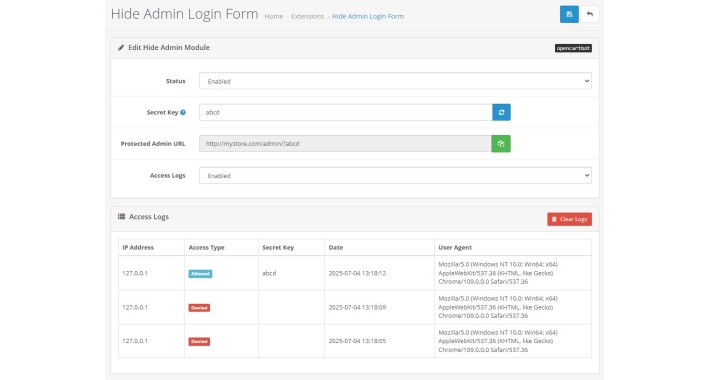Viewport: 710px width, 380px height.
Task: Regenerate the secret key with the refresh icon
Action: 501,112
